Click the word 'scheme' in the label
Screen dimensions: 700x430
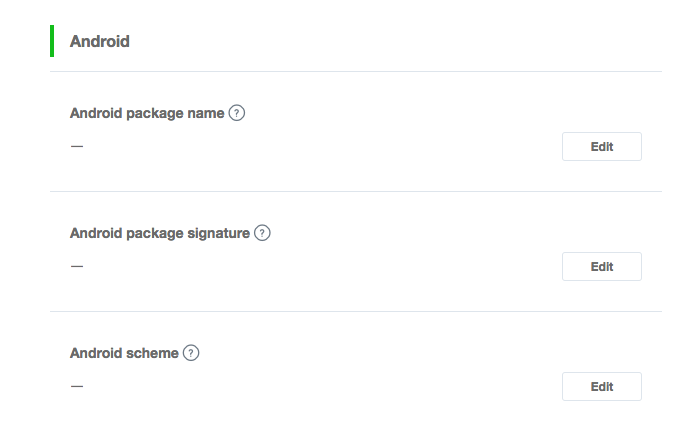coord(152,353)
